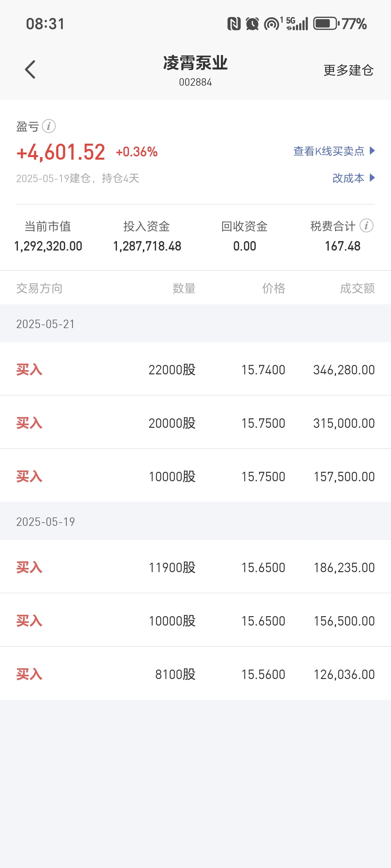391x868 pixels.
Task: Open the 盈亏 info icon
Action: click(49, 126)
